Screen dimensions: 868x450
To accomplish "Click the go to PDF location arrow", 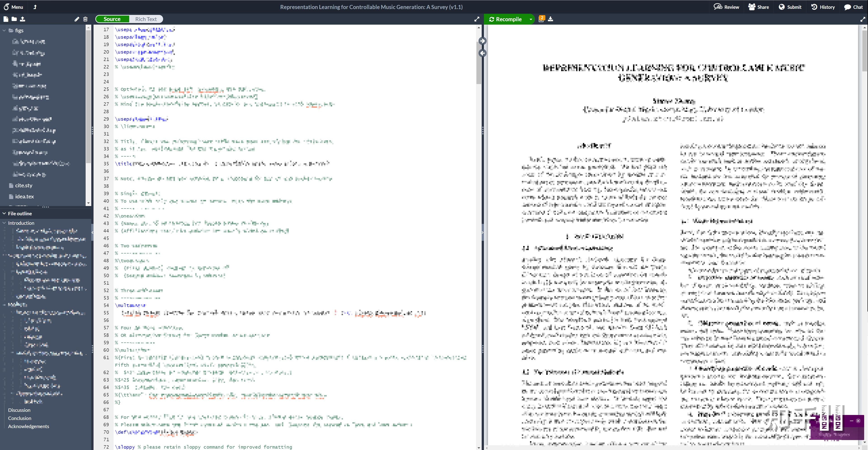I will [x=483, y=41].
